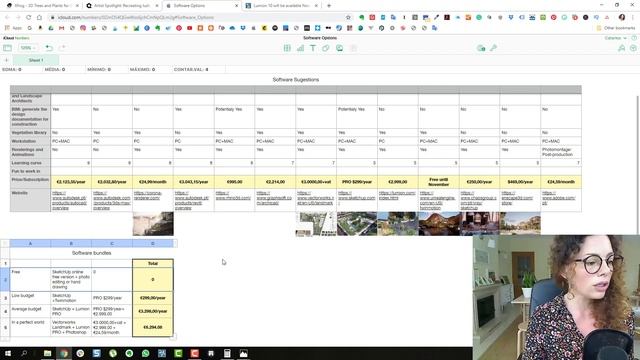Open Windows taskbar search
Image resolution: width=640 pixels, height=360 pixels.
(24, 353)
